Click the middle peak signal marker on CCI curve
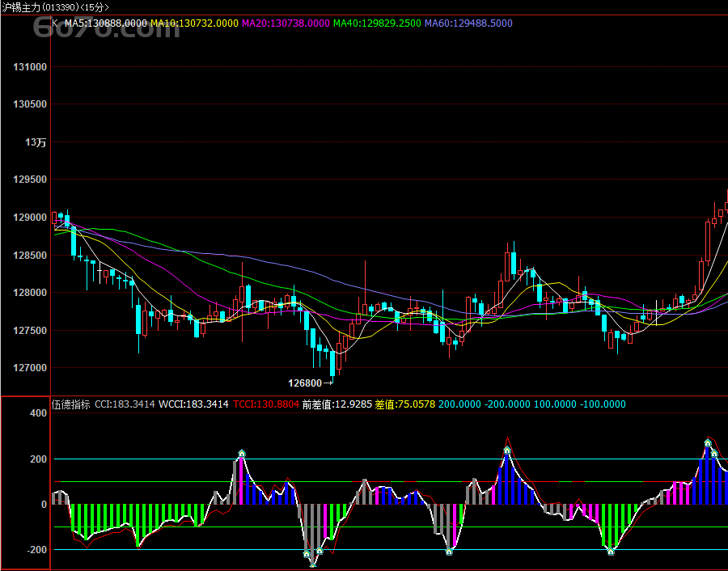The image size is (728, 571). (x=507, y=450)
